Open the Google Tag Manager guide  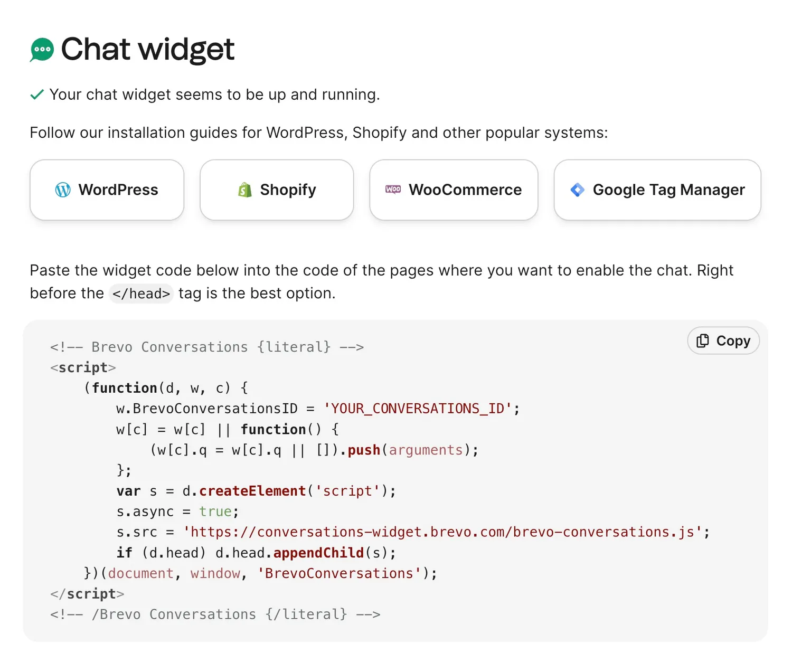tap(657, 190)
